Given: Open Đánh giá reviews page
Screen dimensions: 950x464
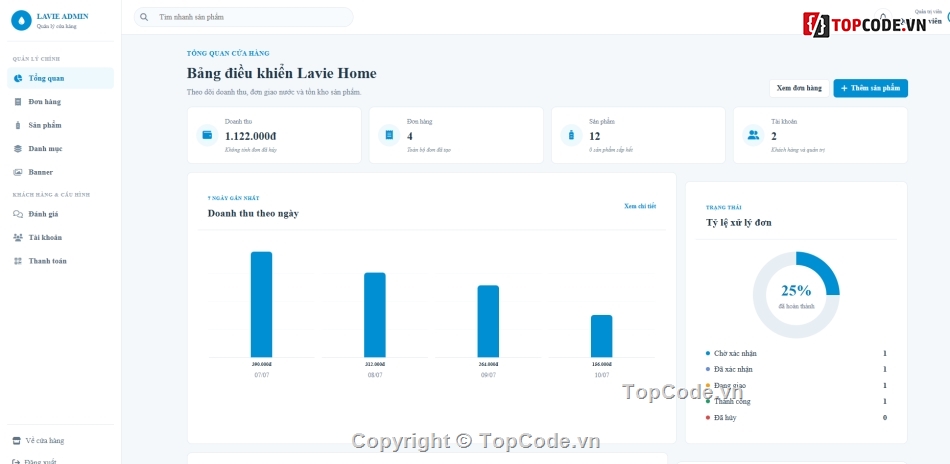Looking at the screenshot, I should 61,214.
